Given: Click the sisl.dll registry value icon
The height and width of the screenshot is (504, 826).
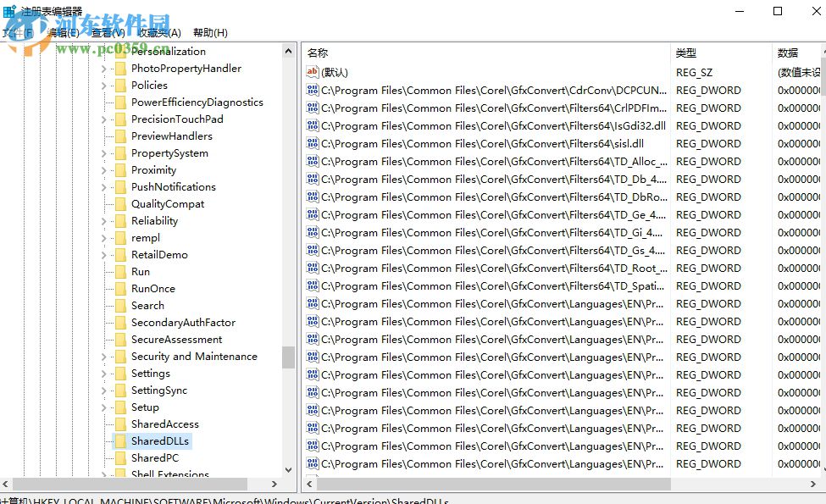Looking at the screenshot, I should point(313,143).
